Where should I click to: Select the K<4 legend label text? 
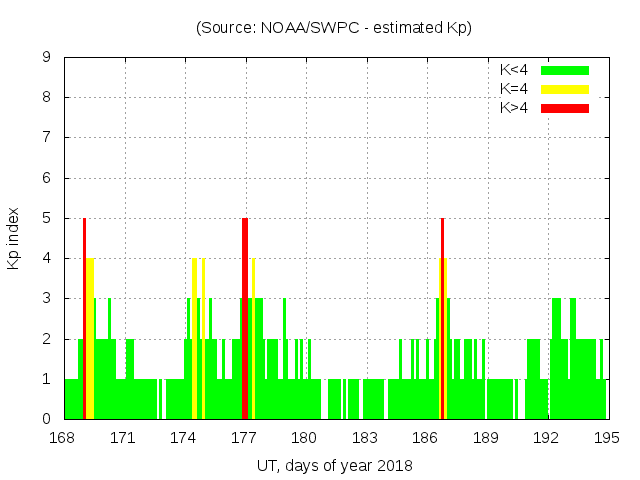point(514,70)
